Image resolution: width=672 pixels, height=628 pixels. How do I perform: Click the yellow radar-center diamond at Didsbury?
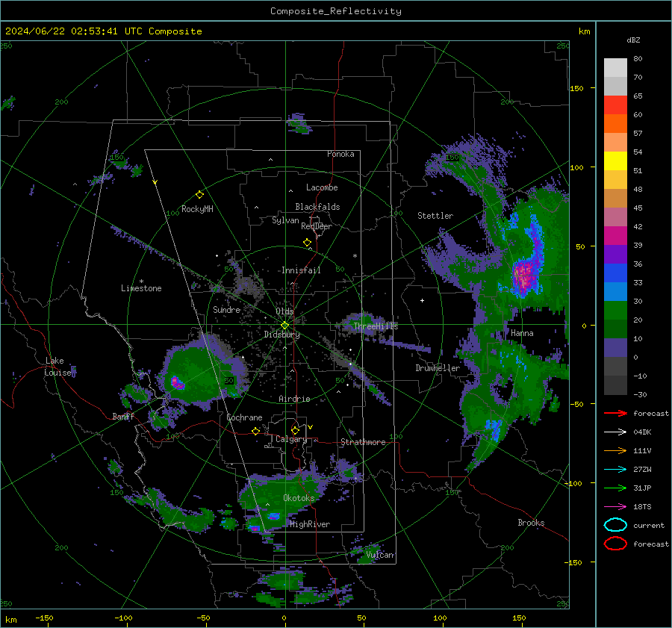coord(284,326)
